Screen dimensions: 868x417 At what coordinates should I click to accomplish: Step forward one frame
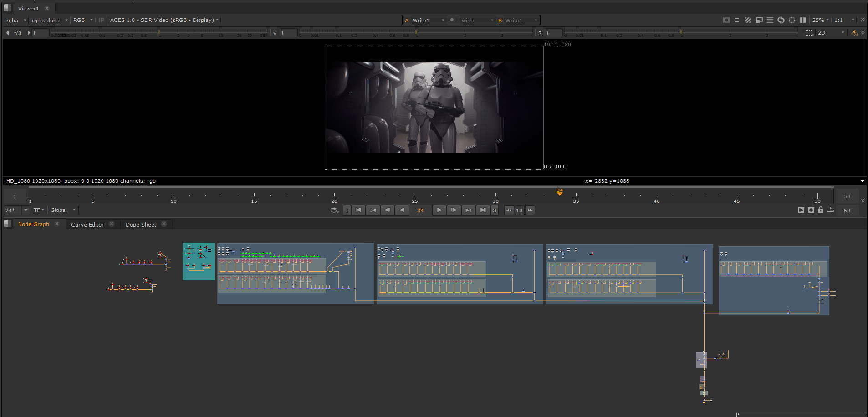[x=454, y=210]
